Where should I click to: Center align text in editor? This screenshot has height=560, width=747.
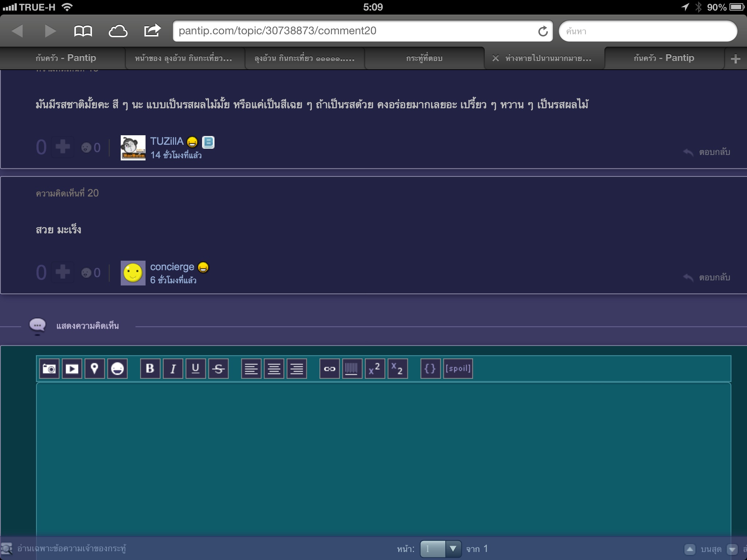(x=274, y=369)
